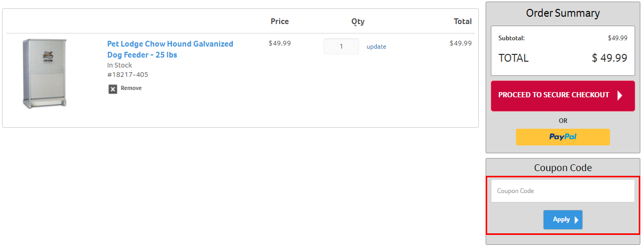
Task: Open the Pet Lodge dog feeder image
Action: point(44,73)
